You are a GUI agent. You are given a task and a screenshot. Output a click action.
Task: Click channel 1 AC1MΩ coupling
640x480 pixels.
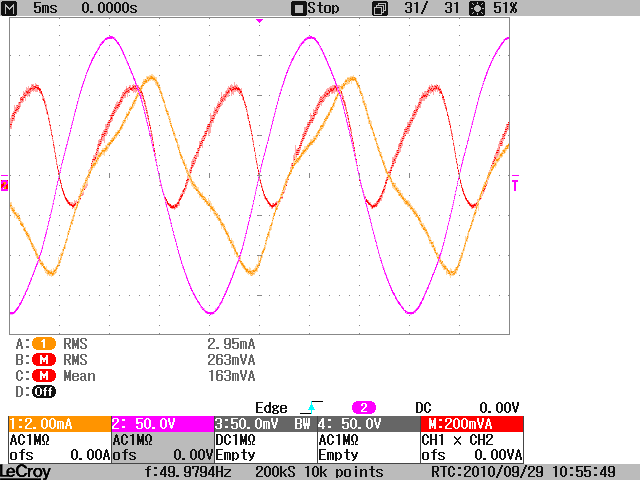(29, 440)
